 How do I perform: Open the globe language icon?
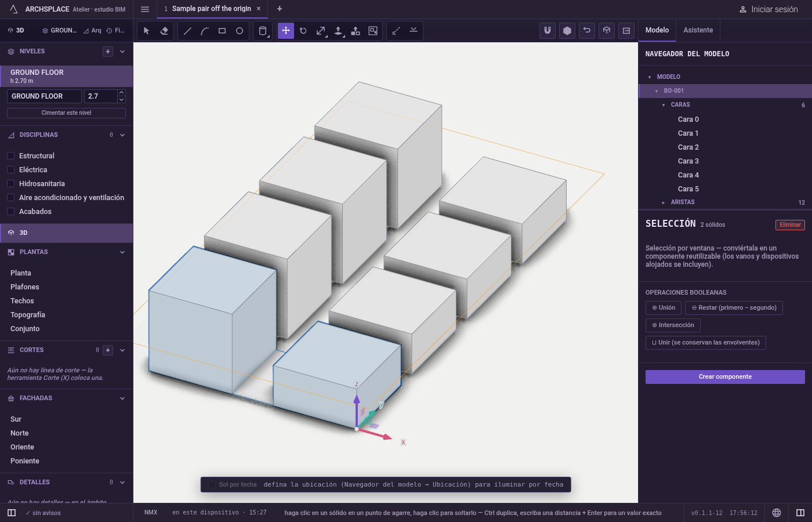777,513
